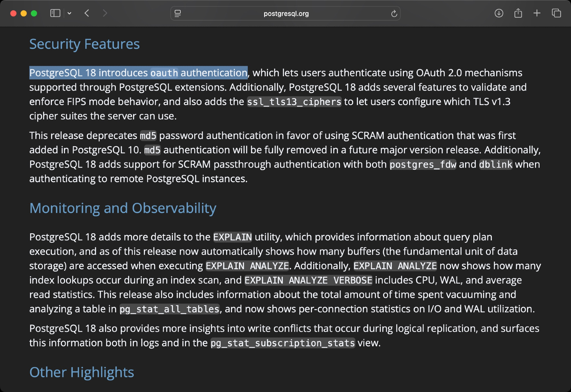The width and height of the screenshot is (571, 392).
Task: Close the Safari window
Action: (x=13, y=13)
